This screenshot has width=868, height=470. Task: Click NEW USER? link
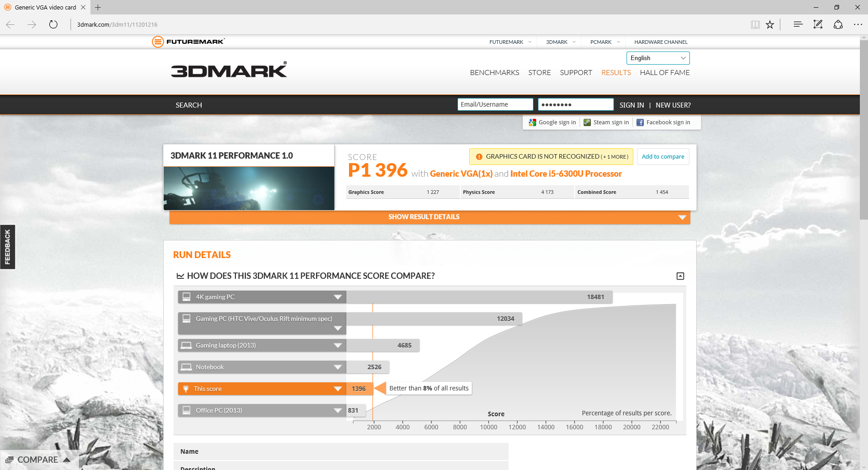click(673, 105)
